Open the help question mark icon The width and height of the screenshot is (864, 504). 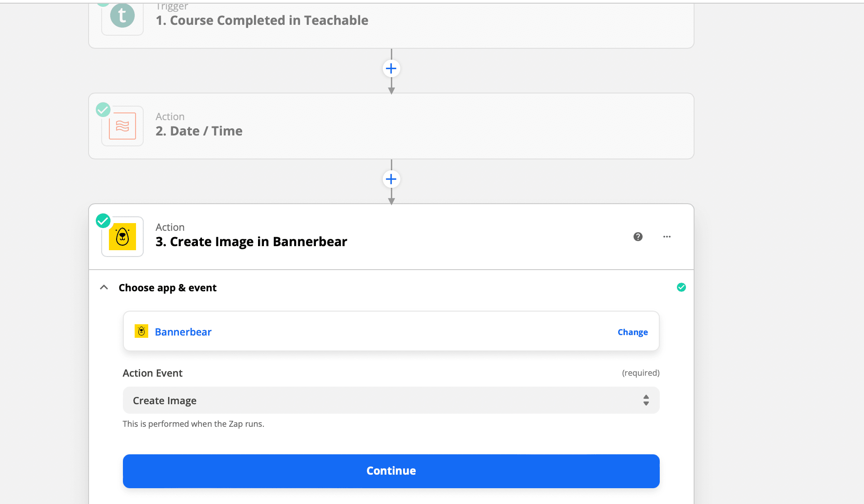638,237
